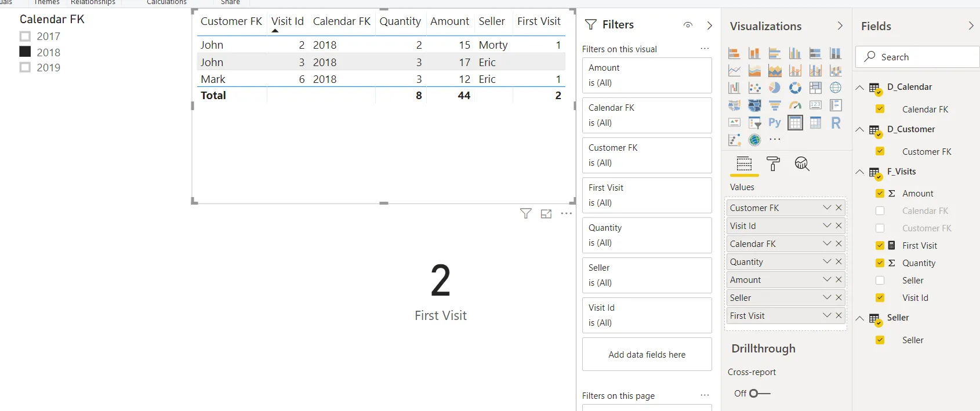This screenshot has height=411, width=980.
Task: Collapse the D_Calendar table fields
Action: pyautogui.click(x=860, y=88)
